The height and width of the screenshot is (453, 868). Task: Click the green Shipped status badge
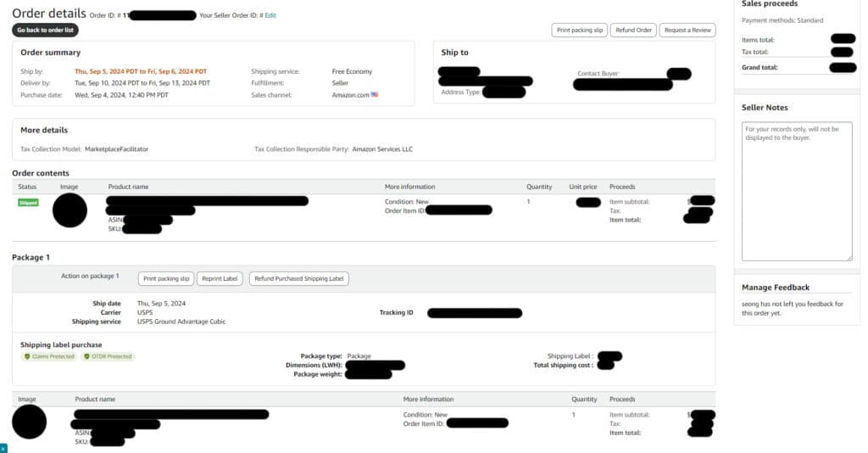[28, 203]
